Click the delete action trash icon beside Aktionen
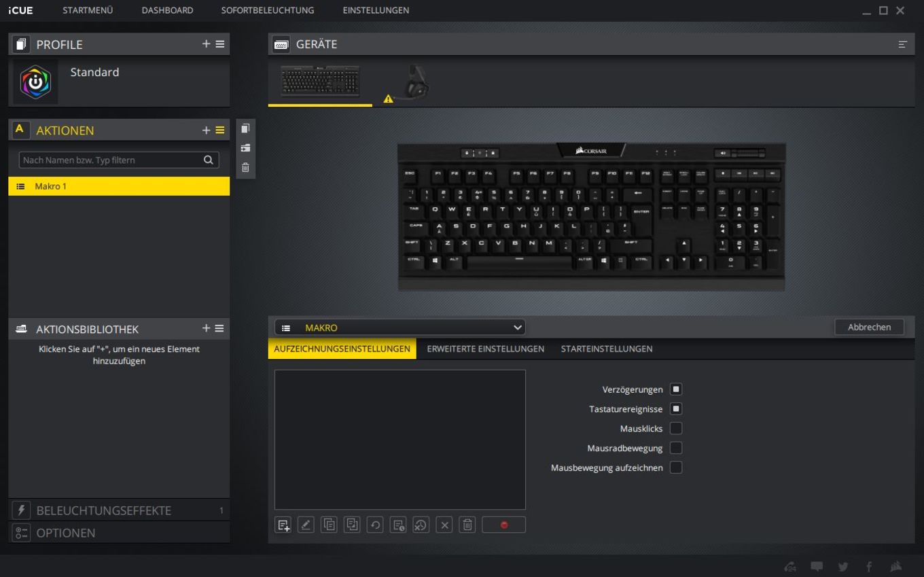This screenshot has height=577, width=924. [x=245, y=167]
